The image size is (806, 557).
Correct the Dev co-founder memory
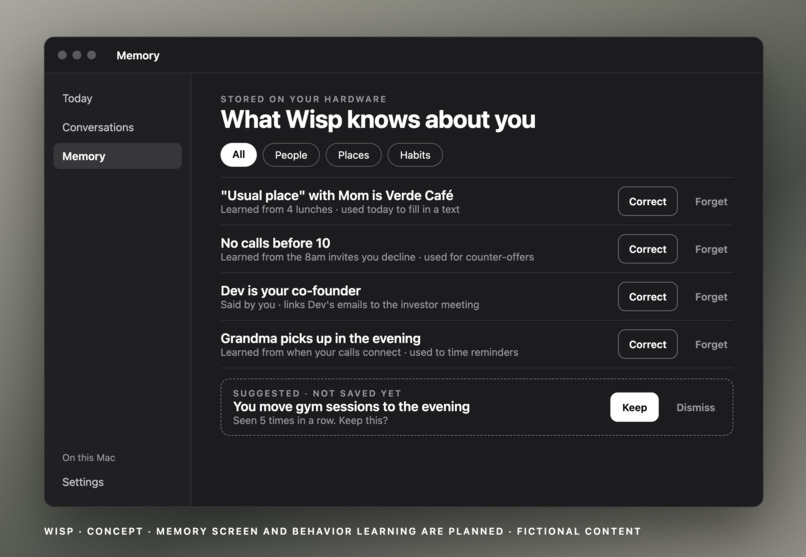click(647, 296)
